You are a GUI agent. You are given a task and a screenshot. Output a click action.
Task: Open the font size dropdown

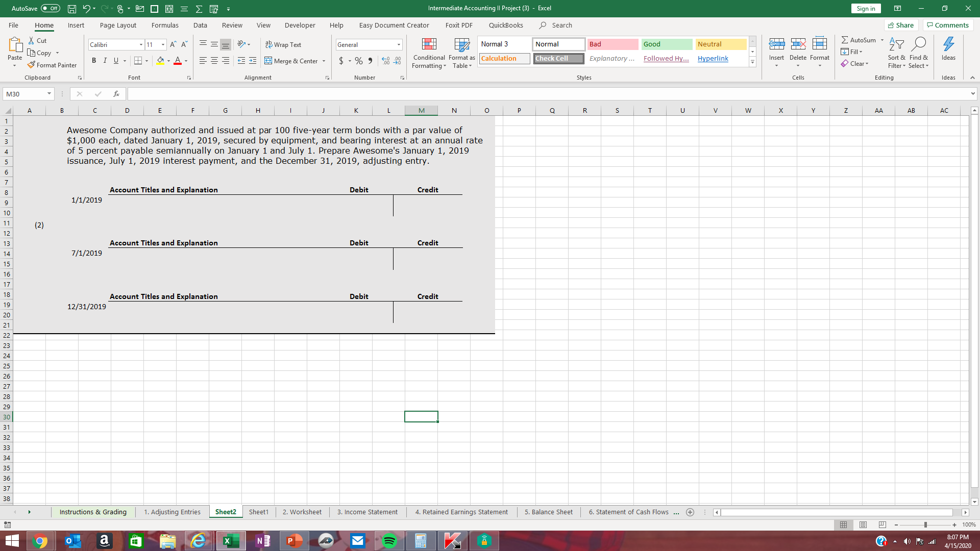coord(163,44)
